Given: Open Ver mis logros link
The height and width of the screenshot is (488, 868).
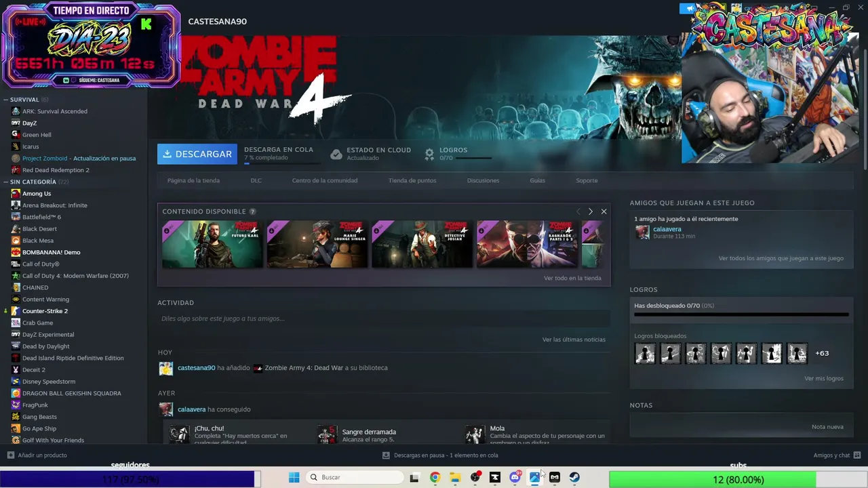Looking at the screenshot, I should pyautogui.click(x=824, y=378).
